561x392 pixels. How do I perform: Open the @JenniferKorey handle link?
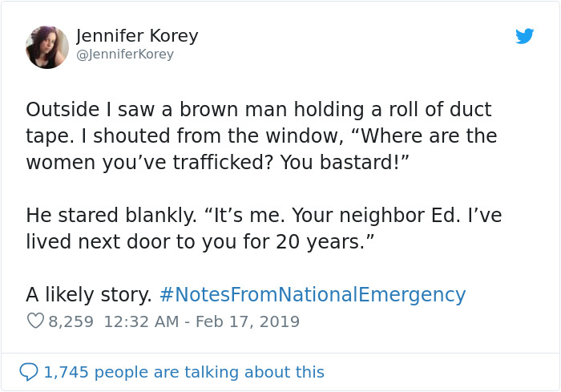(125, 55)
